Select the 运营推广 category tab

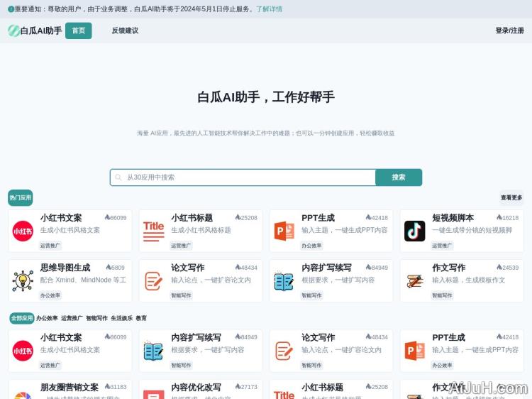coord(72,318)
